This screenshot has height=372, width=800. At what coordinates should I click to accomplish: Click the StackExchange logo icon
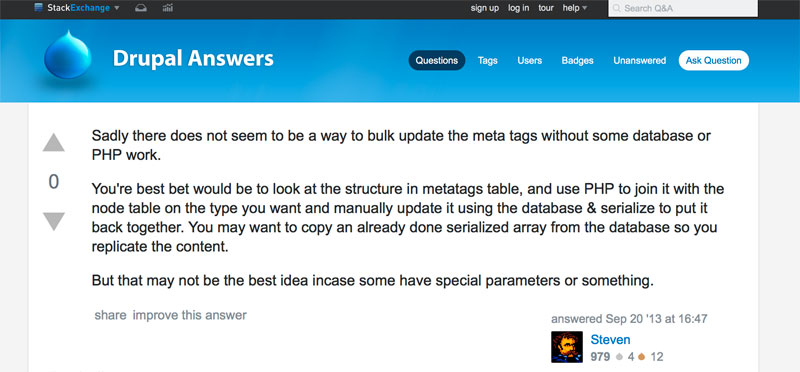point(39,8)
